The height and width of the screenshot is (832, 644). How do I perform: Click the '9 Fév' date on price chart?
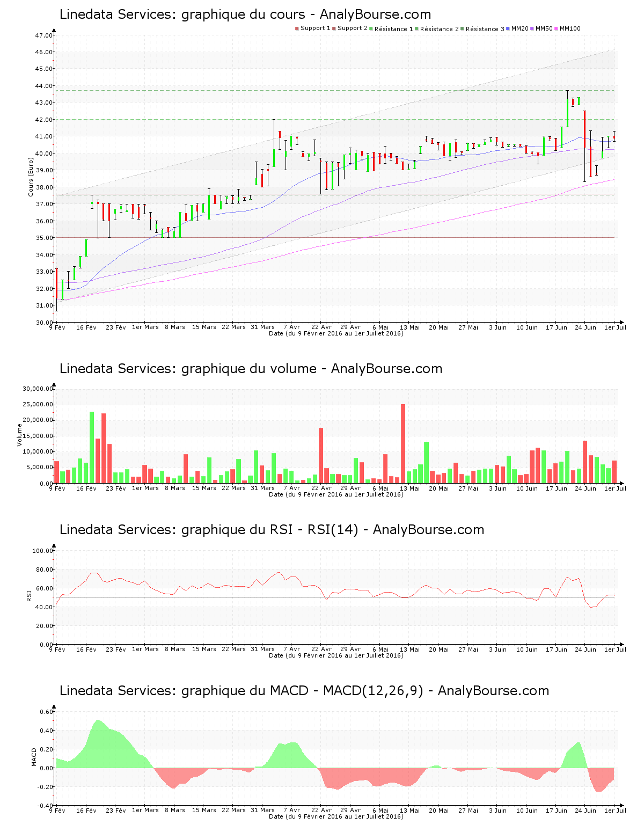57,327
